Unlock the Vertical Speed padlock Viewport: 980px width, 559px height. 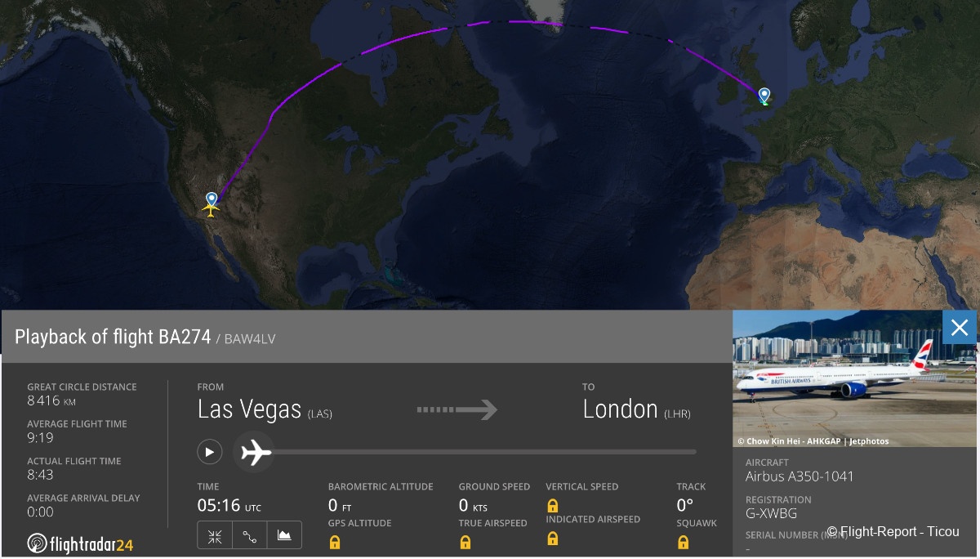[554, 507]
